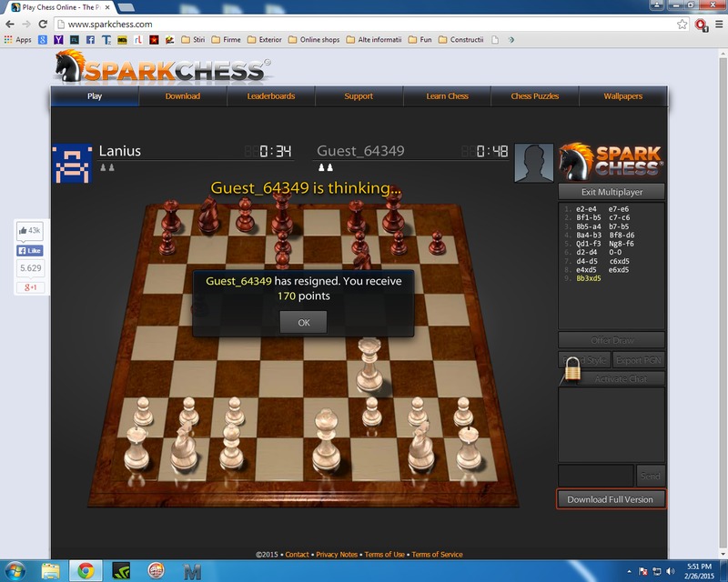The height and width of the screenshot is (582, 728).
Task: Close the Play Chess Online tab
Action: coord(107,7)
